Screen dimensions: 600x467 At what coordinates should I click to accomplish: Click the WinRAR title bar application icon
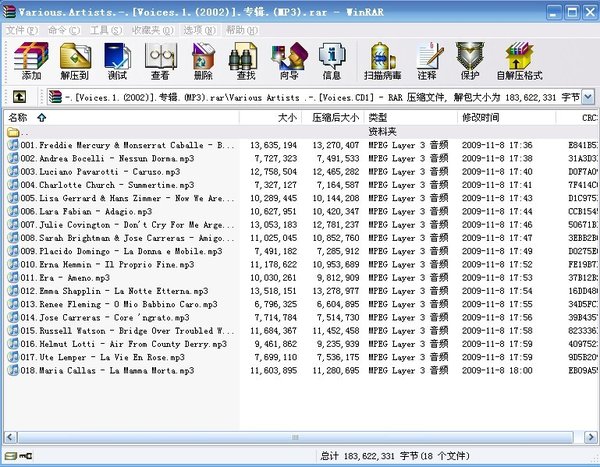pyautogui.click(x=9, y=11)
